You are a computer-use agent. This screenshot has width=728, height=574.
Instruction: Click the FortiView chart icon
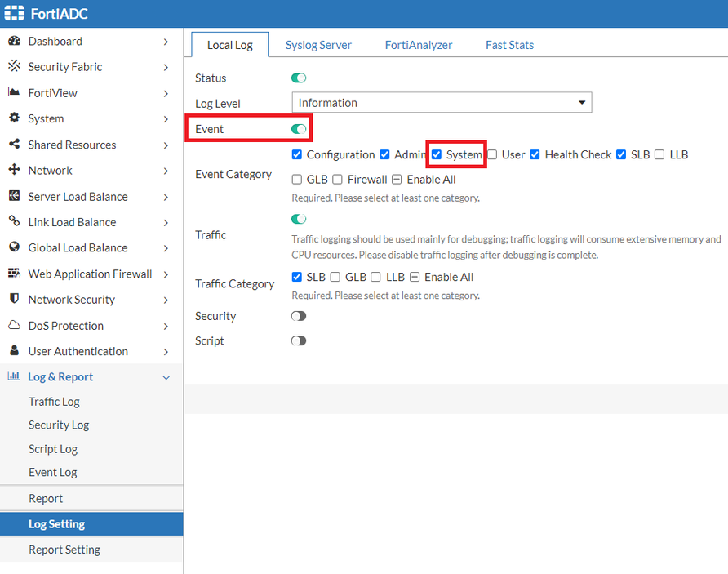pos(15,92)
